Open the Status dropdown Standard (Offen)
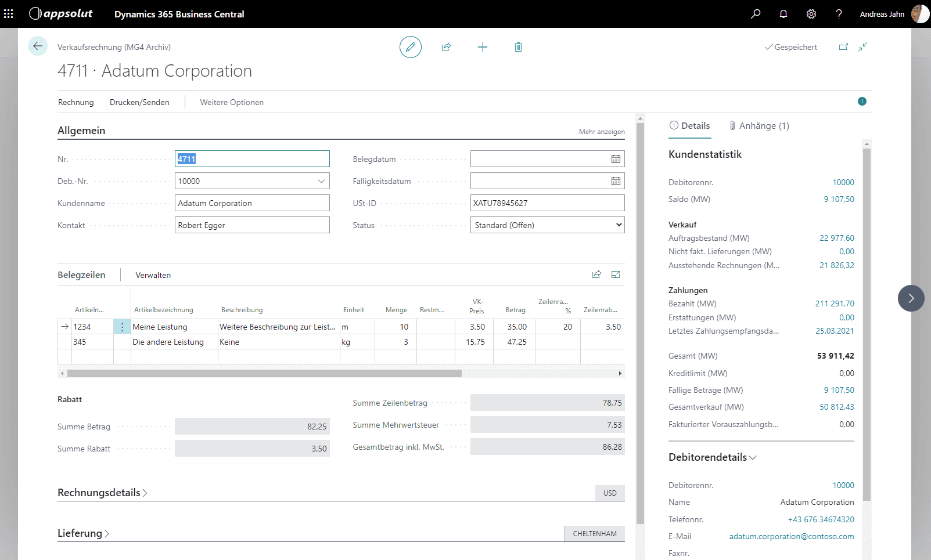 [x=547, y=225]
